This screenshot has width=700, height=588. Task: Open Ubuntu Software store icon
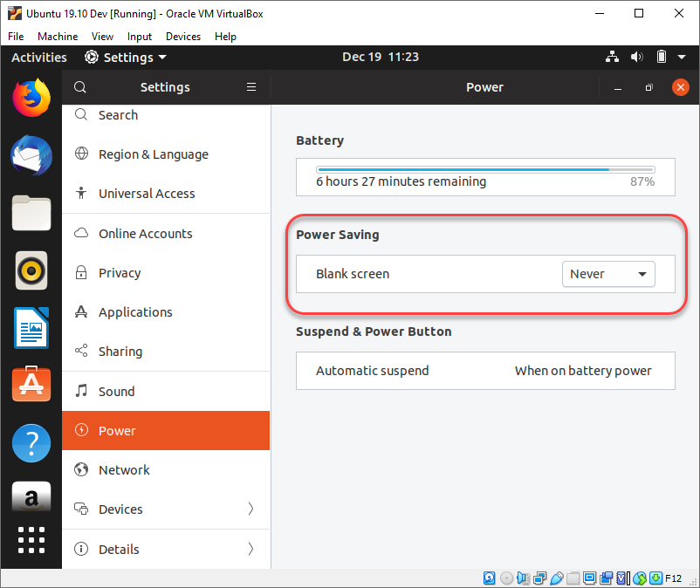click(31, 384)
